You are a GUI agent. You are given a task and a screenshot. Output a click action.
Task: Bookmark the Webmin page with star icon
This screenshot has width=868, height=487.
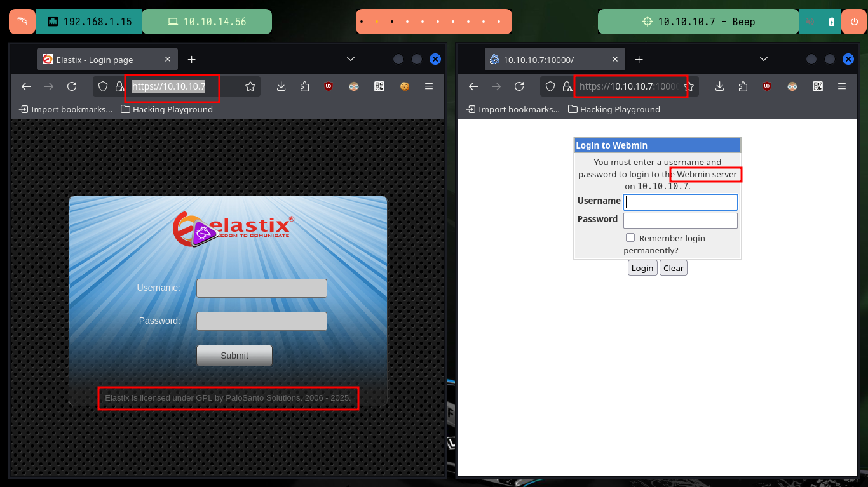point(689,86)
